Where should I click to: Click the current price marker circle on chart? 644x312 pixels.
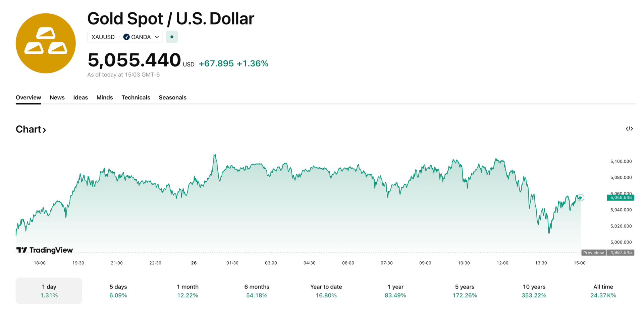581,198
